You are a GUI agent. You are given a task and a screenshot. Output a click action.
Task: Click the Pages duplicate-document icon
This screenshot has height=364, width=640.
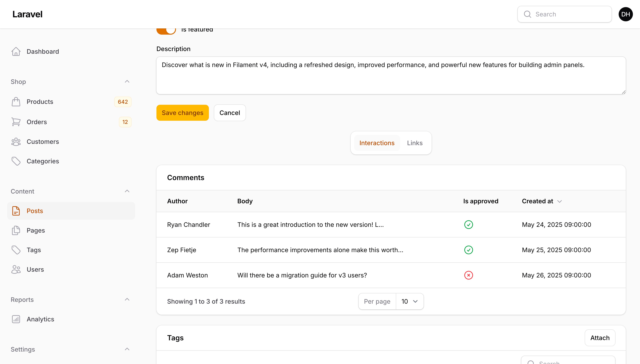point(16,230)
